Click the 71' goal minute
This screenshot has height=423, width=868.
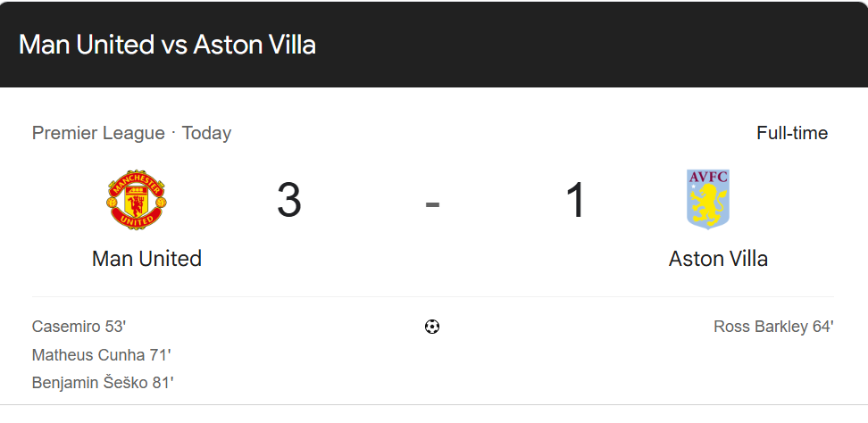pos(160,355)
